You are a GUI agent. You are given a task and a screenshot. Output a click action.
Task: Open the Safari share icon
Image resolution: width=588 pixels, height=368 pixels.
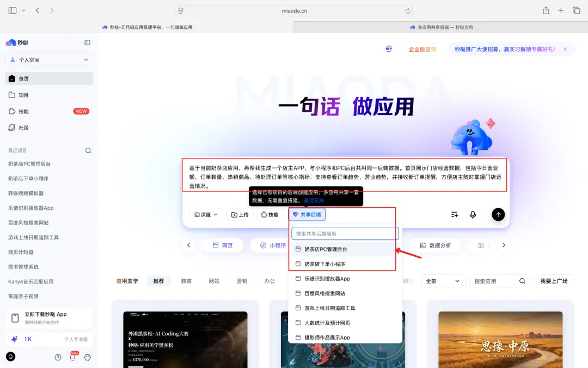point(546,10)
